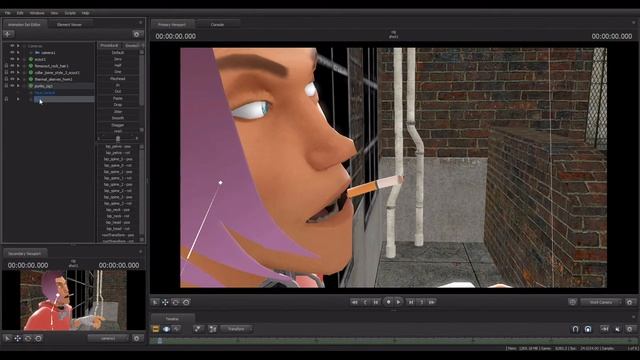This screenshot has width=640, height=360.
Task: Open the Clip Editor mode icon
Action: pyautogui.click(x=156, y=329)
